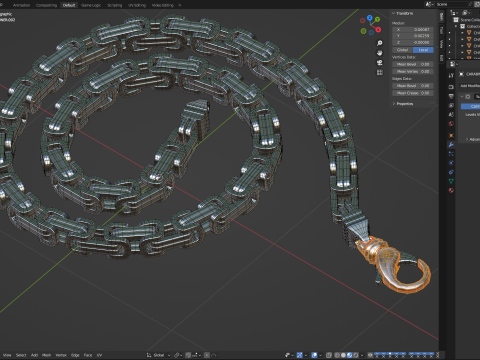The width and height of the screenshot is (480, 360).
Task: Click the Local transform button
Action: pyautogui.click(x=423, y=50)
